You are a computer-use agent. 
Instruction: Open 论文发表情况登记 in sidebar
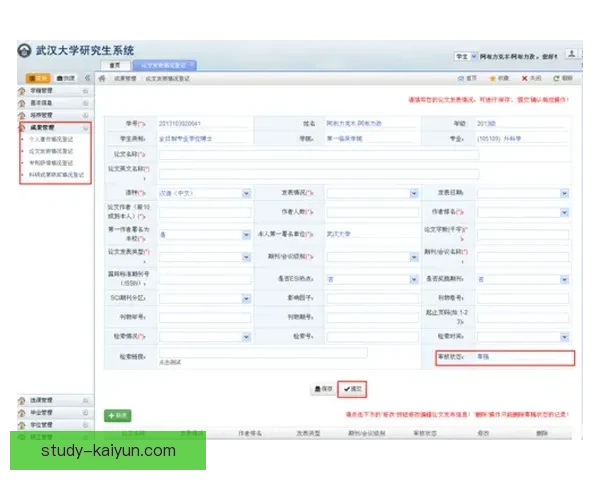click(51, 151)
